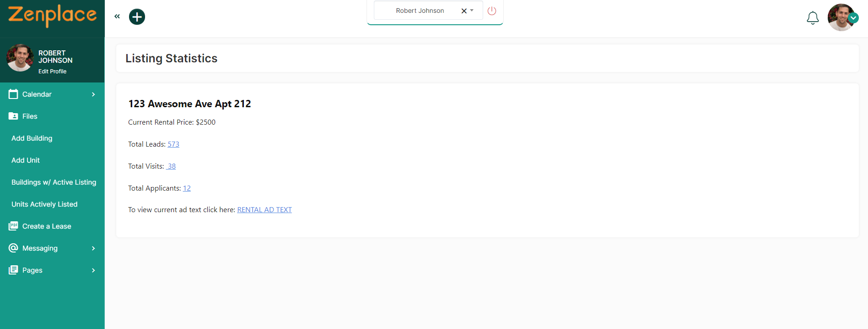868x329 pixels.
Task: Open the Total Leads 573 link
Action: 173,144
